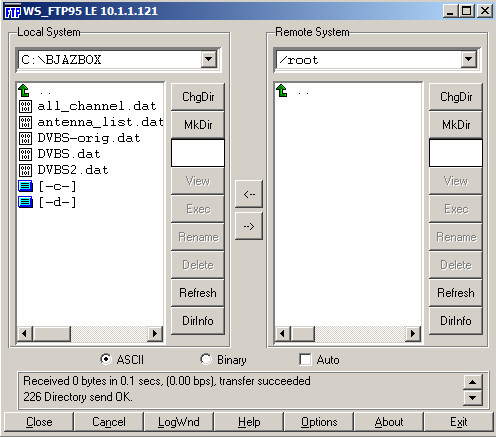Select the [-c-] drive entry
Viewport: 496px width, 437px height.
click(x=57, y=186)
